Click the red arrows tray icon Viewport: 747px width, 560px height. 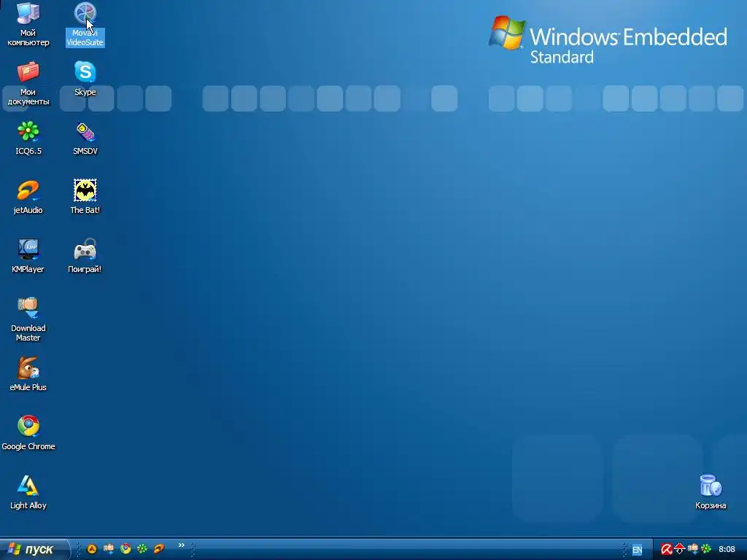680,549
